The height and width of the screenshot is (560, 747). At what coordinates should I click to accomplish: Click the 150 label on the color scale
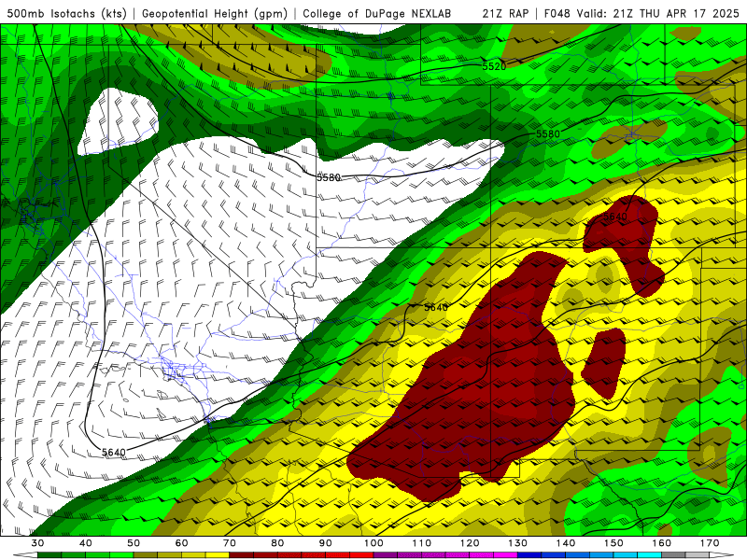tap(613, 543)
